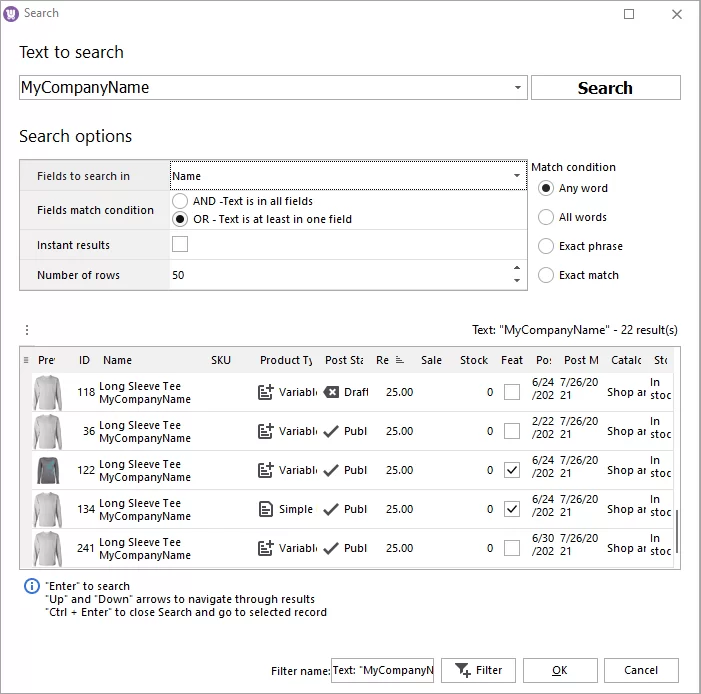Screen dimensions: 701x694
Task: Click the Draft status icon for product 118
Action: 332,392
